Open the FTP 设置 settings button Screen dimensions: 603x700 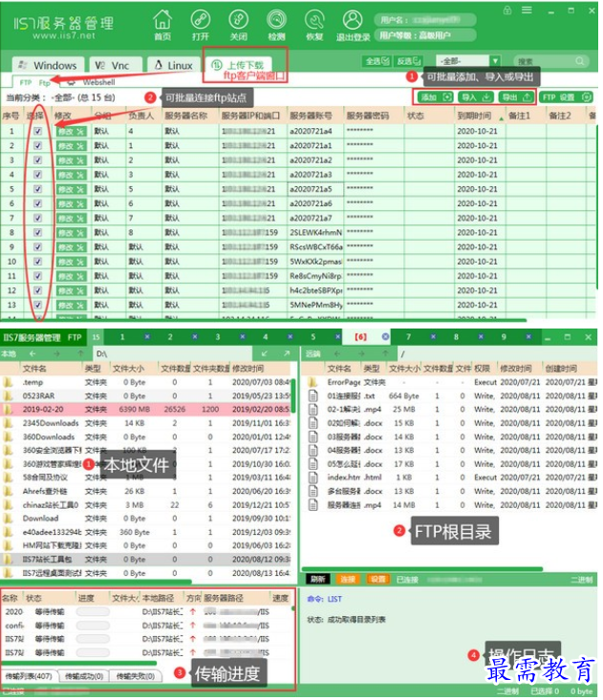click(566, 96)
